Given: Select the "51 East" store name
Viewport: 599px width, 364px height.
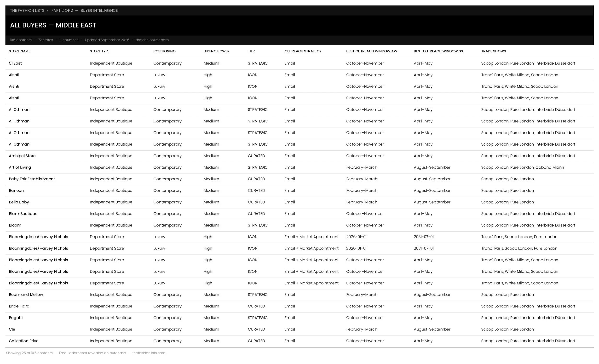Looking at the screenshot, I should (x=15, y=63).
